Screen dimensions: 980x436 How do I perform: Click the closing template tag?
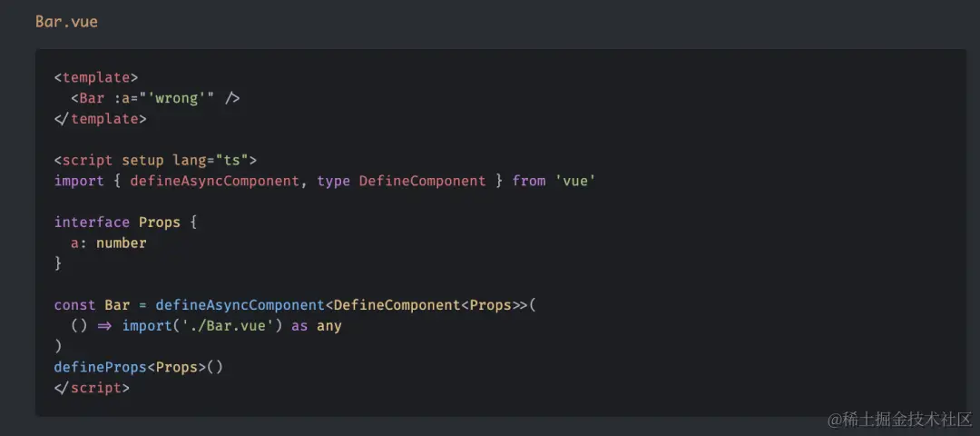click(100, 119)
